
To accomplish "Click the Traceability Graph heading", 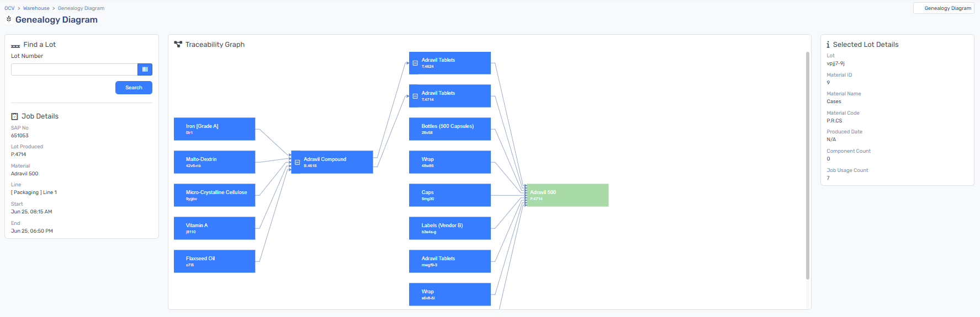I will 215,45.
